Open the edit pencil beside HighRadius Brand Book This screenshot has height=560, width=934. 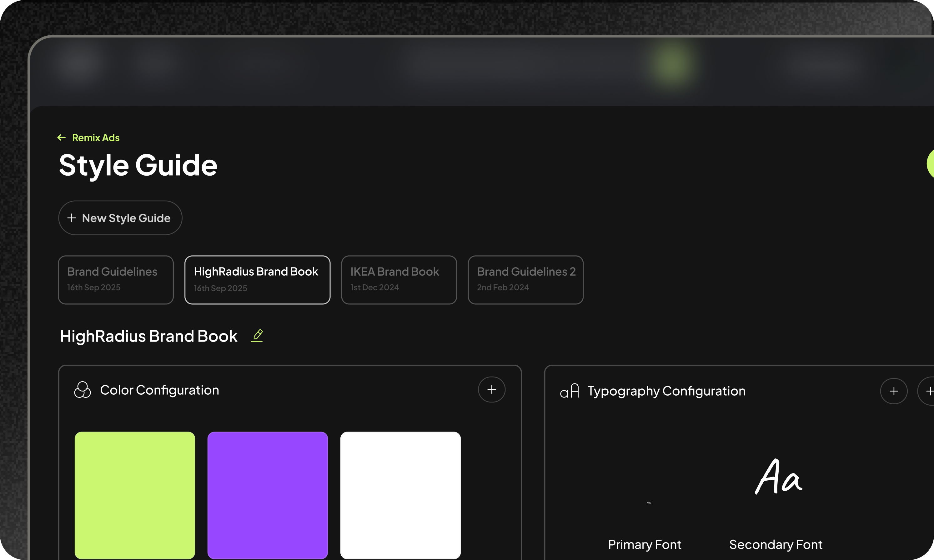coord(257,335)
